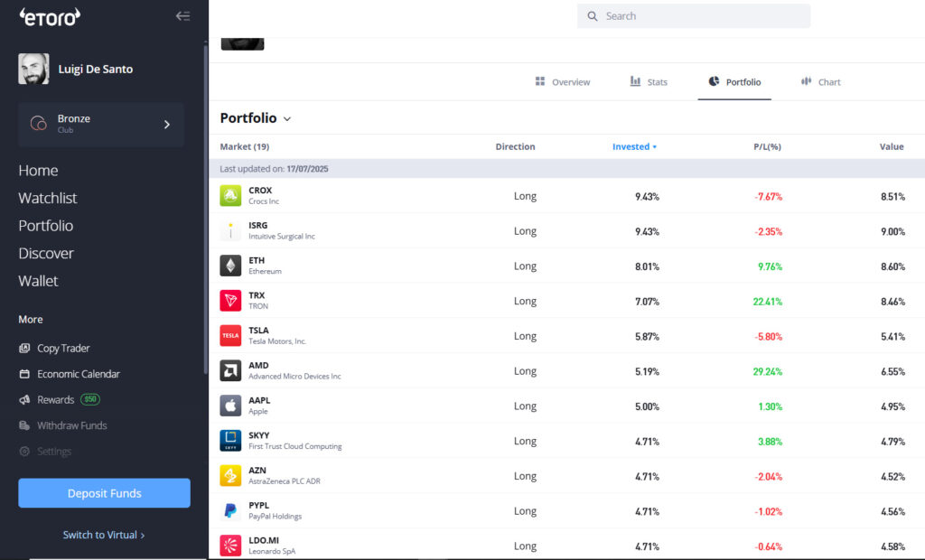Click the Switch to Virtual link
Viewport: 925px width, 560px height.
tap(103, 535)
